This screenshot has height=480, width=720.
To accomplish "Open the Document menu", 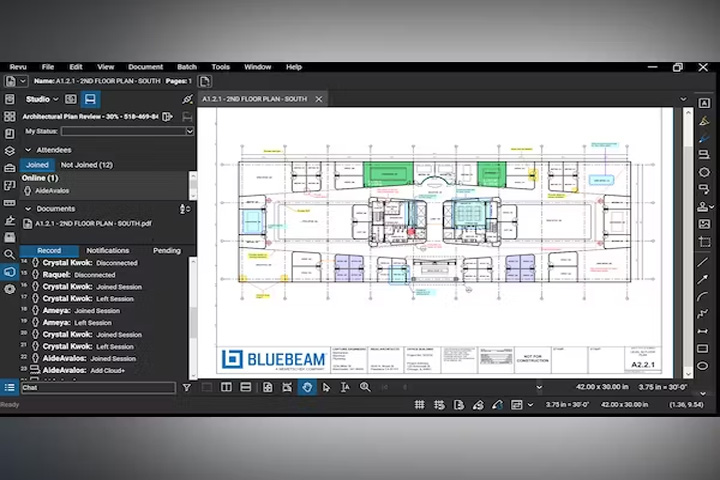I will click(x=146, y=67).
